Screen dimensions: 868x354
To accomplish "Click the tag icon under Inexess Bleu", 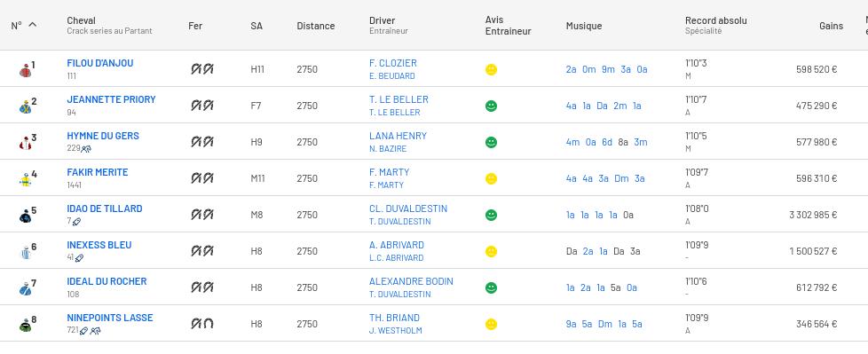I will [x=79, y=258].
